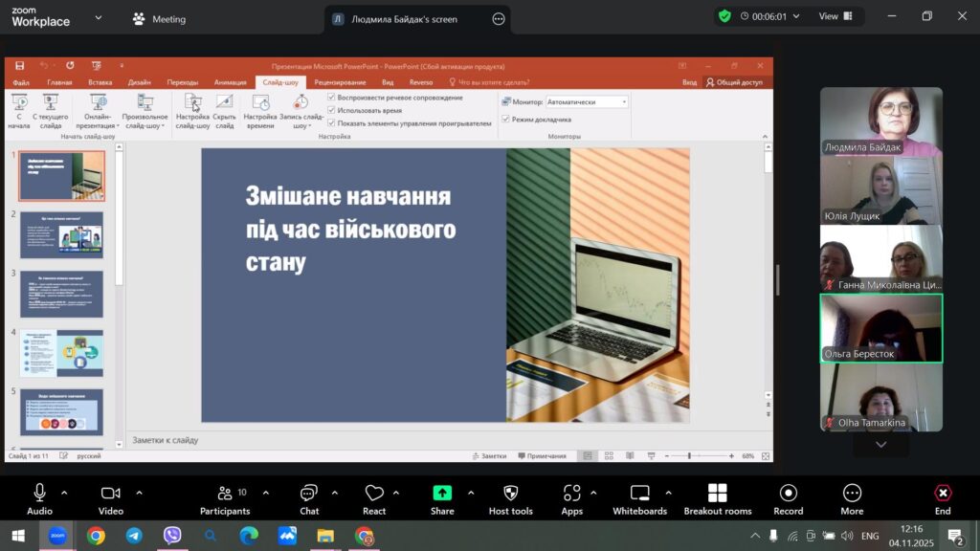Open Whiteboards in Zoom toolbar
The width and height of the screenshot is (980, 551).
pos(639,499)
